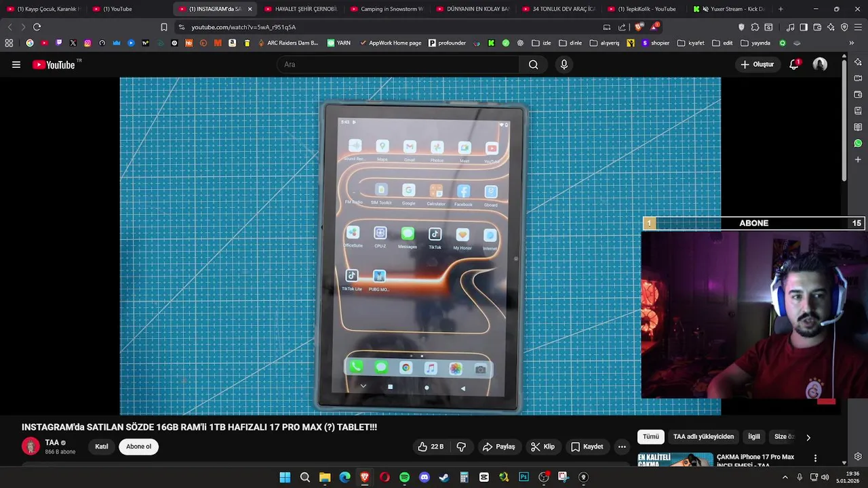Click the YouTube search magnifier button
Image resolution: width=868 pixels, height=488 pixels.
coord(533,64)
